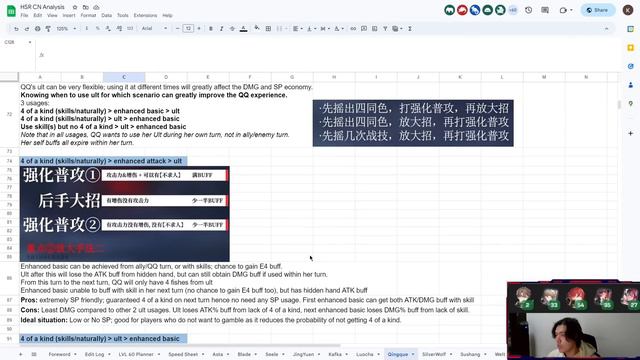Open the File menu
The width and height of the screenshot is (640, 360).
24,16
